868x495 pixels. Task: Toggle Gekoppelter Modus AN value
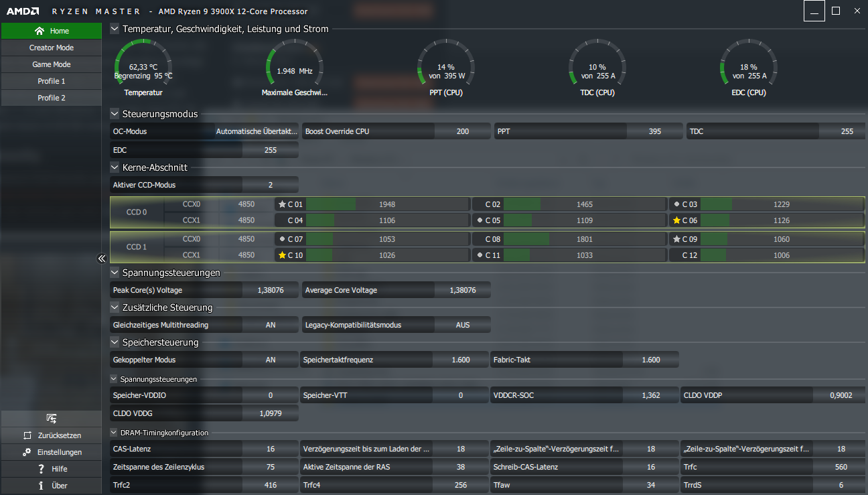(271, 360)
